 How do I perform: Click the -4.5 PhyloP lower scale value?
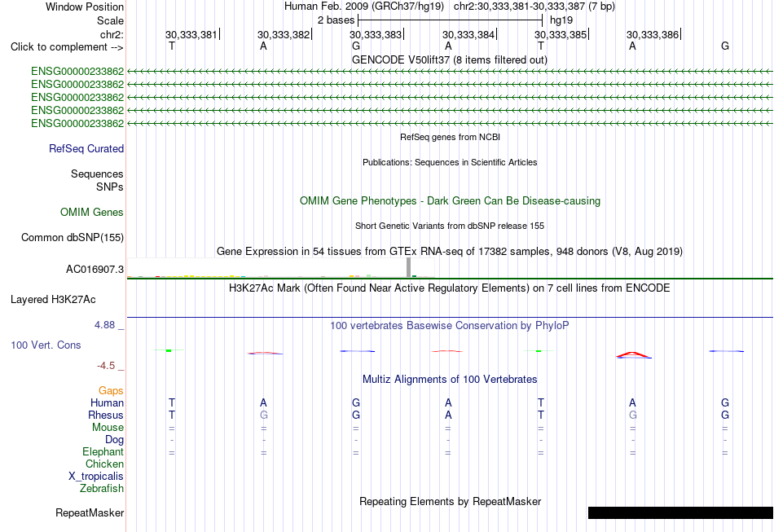[x=106, y=365]
